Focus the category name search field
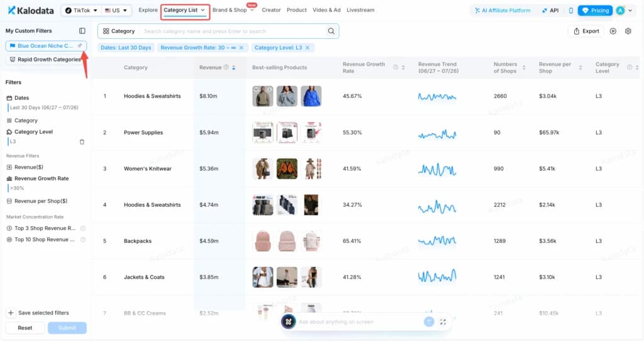 pyautogui.click(x=232, y=31)
